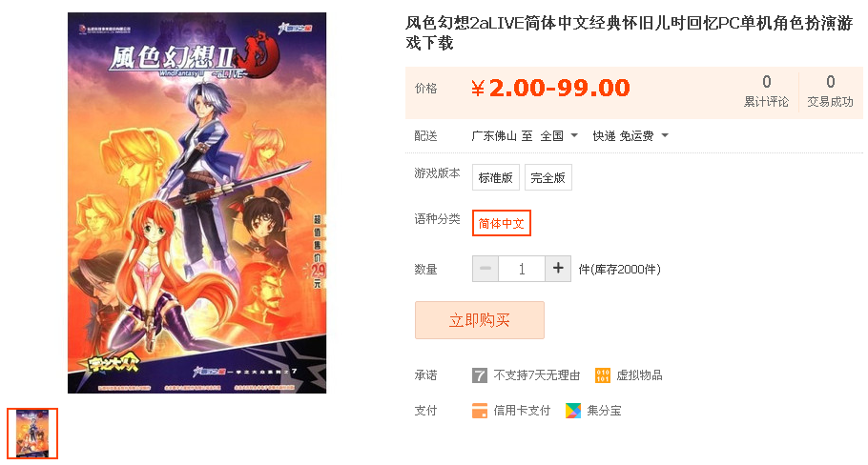
Task: Click the quantity input field showing 1
Action: pyautogui.click(x=522, y=269)
